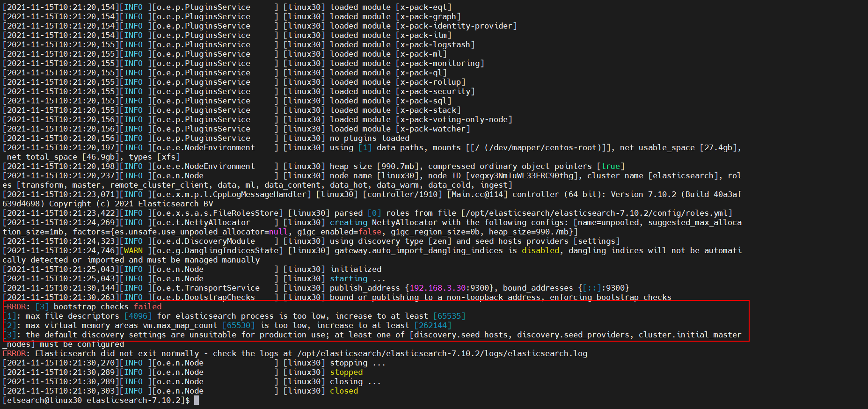Click the red 'false' g1gc_enabled value
This screenshot has height=409, width=868.
370,232
